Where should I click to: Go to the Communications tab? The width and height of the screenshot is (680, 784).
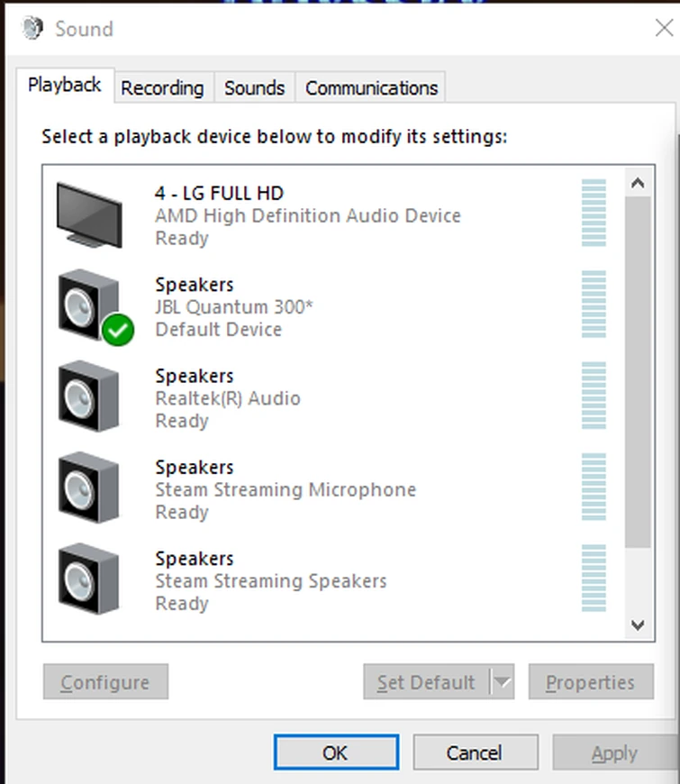[371, 88]
